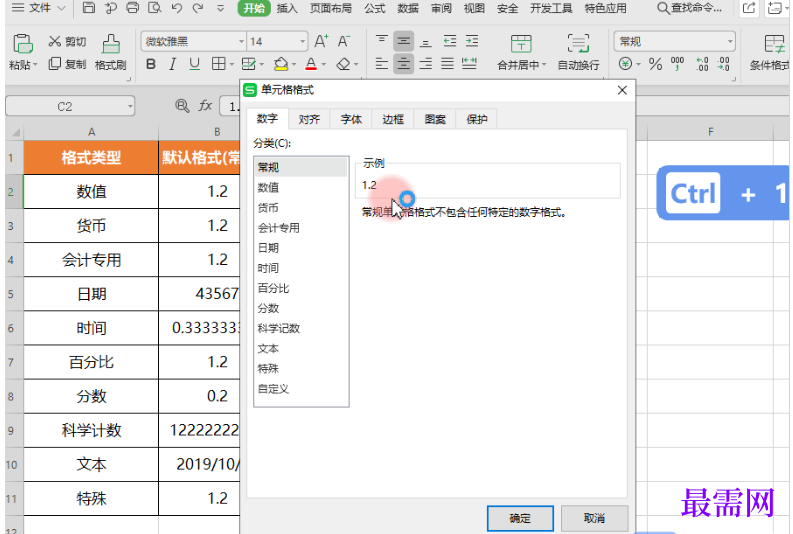Click the percent style icon

point(655,64)
